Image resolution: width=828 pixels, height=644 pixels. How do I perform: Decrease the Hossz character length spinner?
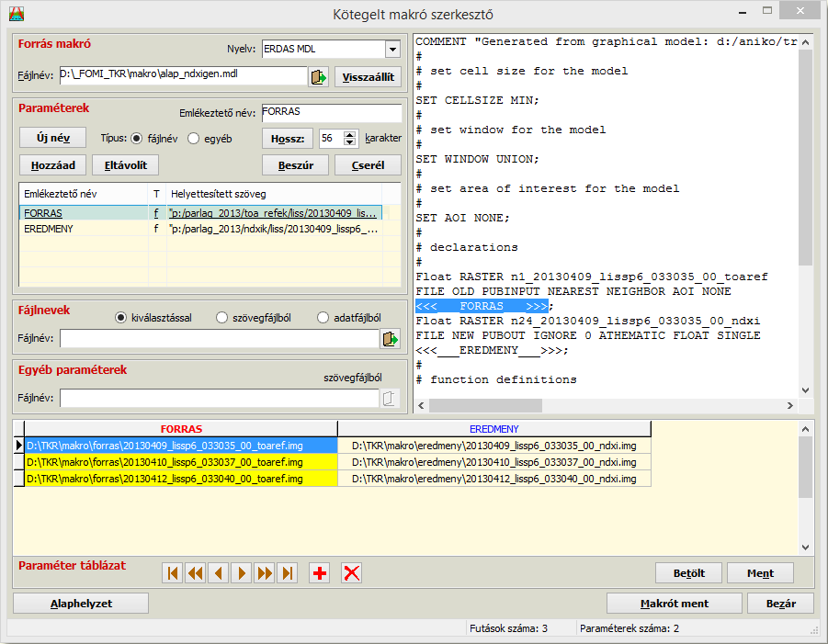click(349, 143)
